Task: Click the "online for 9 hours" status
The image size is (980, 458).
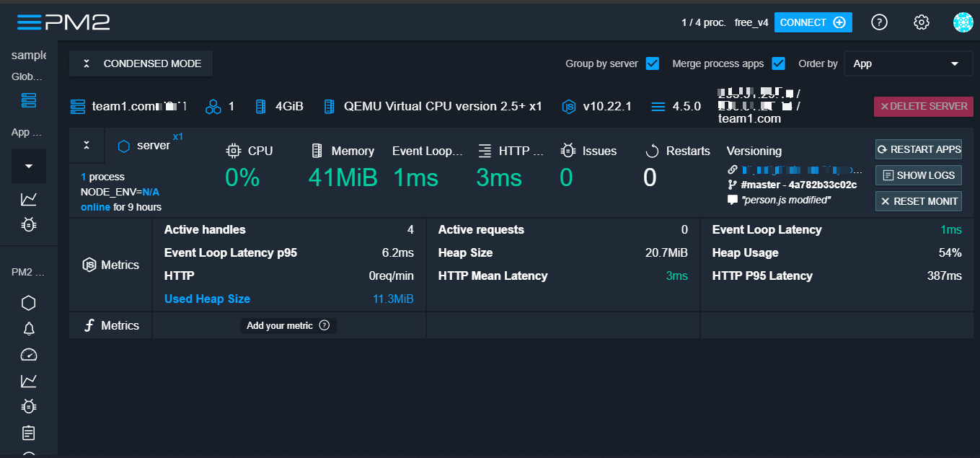Action: [121, 207]
